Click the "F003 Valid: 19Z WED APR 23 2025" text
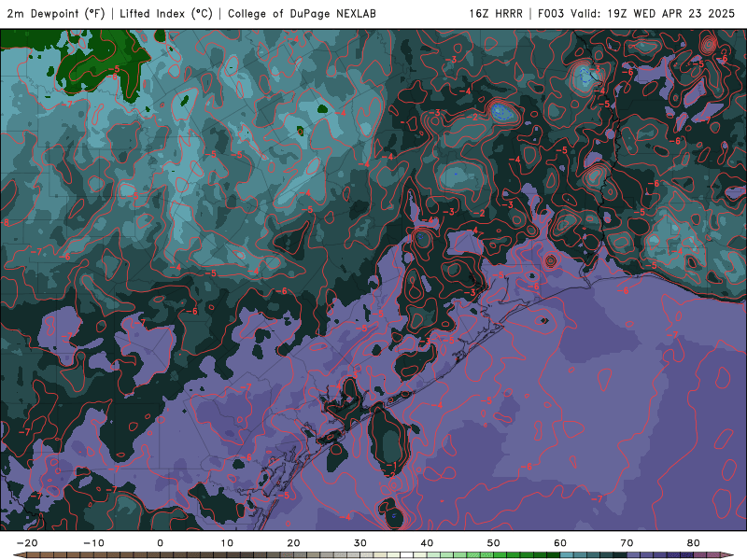747x560 pixels. [636, 13]
